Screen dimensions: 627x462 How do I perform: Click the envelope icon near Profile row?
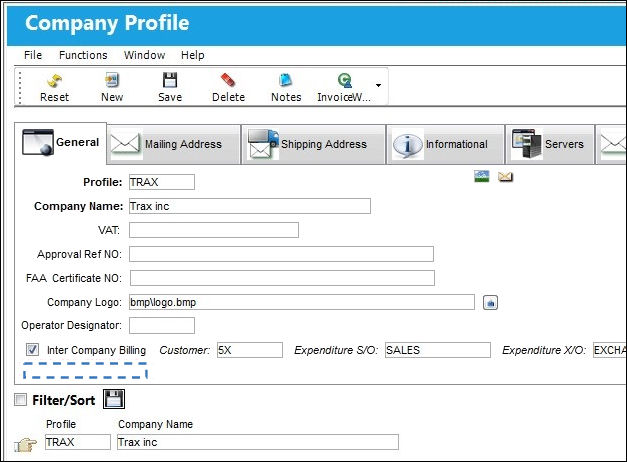[505, 176]
